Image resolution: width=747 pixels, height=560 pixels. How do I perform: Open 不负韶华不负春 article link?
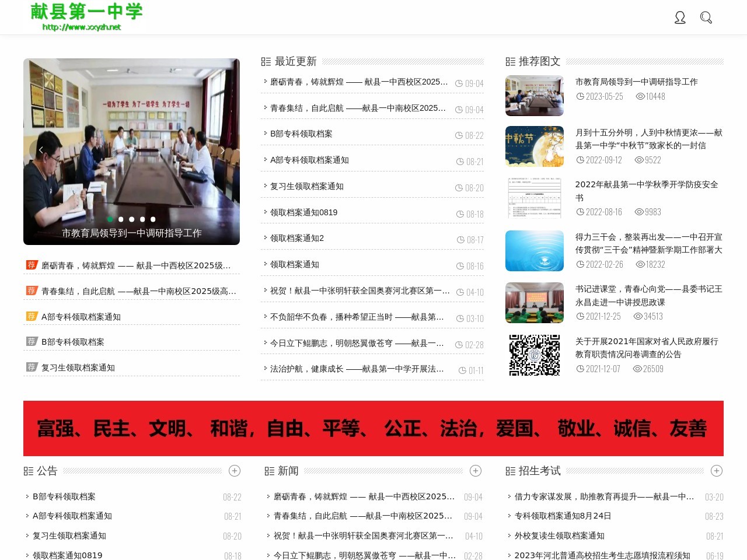click(357, 317)
